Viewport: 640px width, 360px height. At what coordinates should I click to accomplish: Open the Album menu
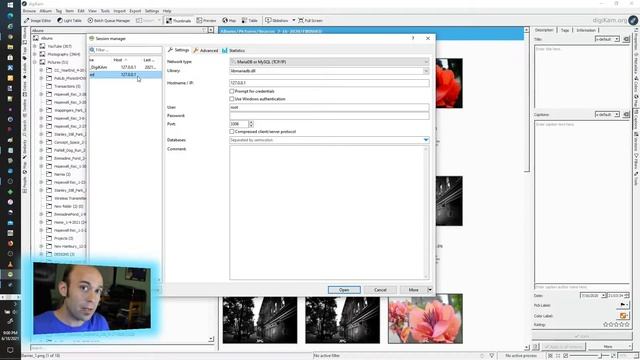(x=45, y=11)
